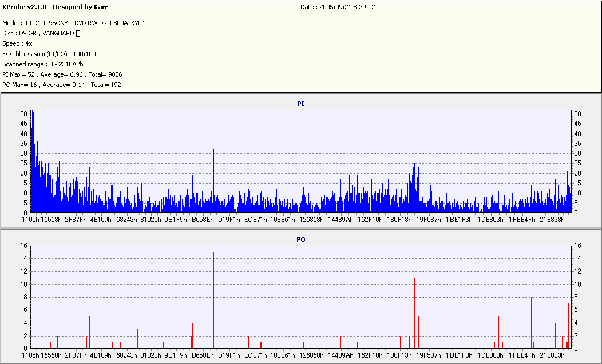Click the PO spike reaching 11 near 19F587h

[x=415, y=313]
